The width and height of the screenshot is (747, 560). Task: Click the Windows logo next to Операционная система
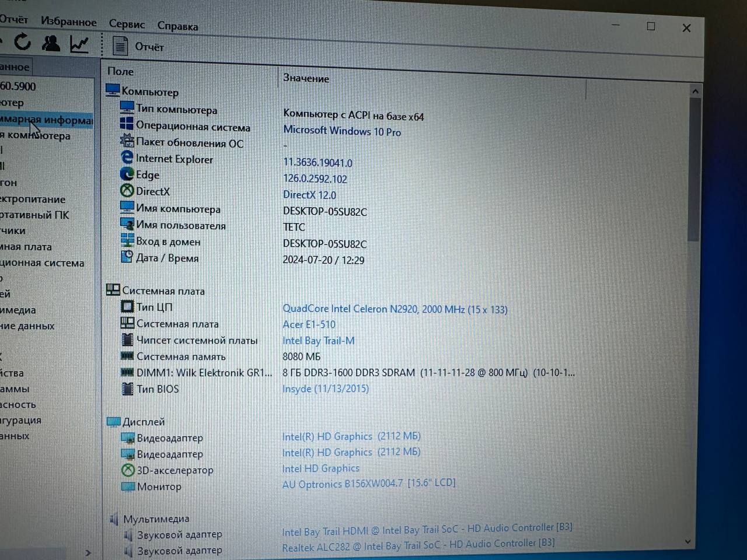click(x=127, y=124)
